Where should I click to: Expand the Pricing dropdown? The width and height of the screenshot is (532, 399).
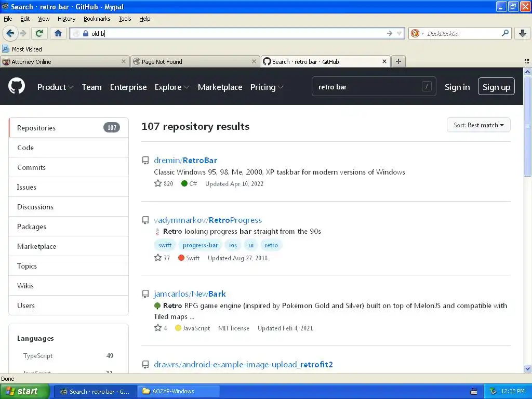pos(267,87)
